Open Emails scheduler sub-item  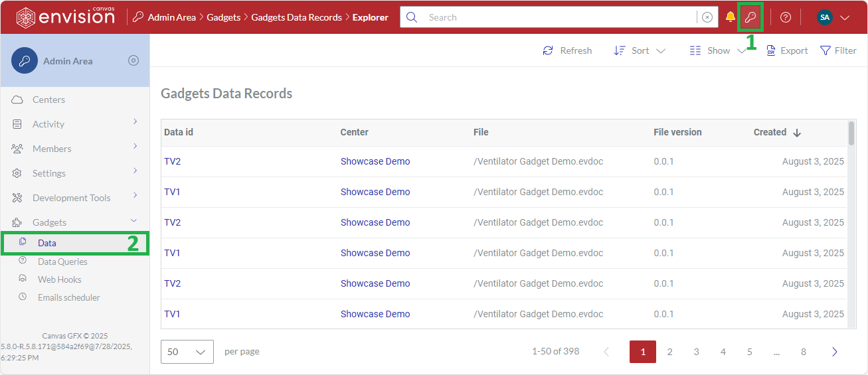tap(69, 297)
